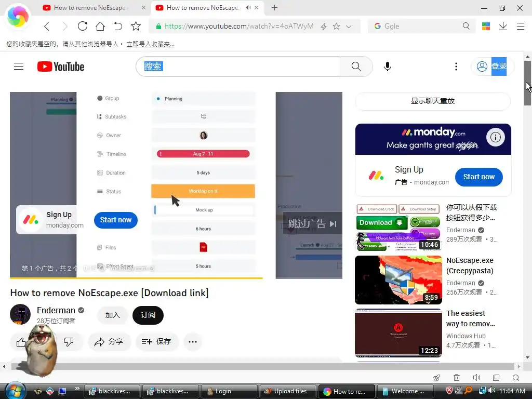
Task: Open the browser main menu hamburger
Action: (x=521, y=26)
